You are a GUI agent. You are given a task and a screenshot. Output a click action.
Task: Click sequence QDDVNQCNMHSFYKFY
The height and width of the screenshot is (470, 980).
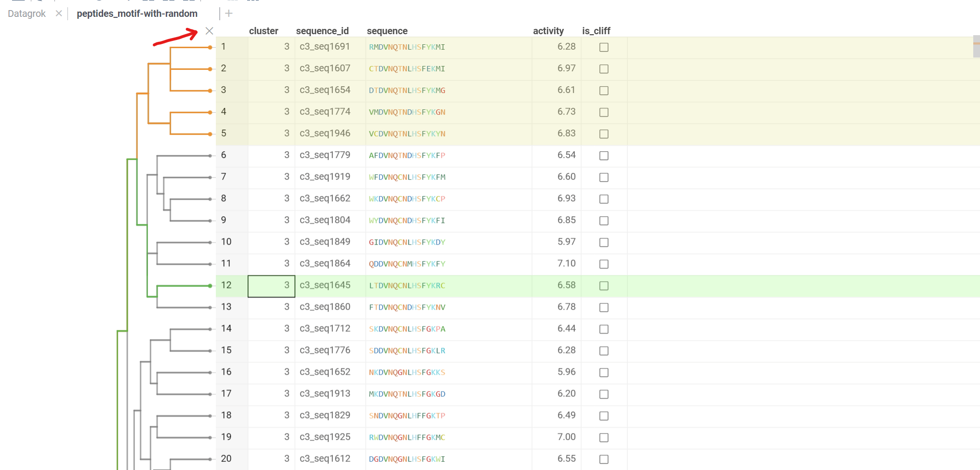click(407, 264)
